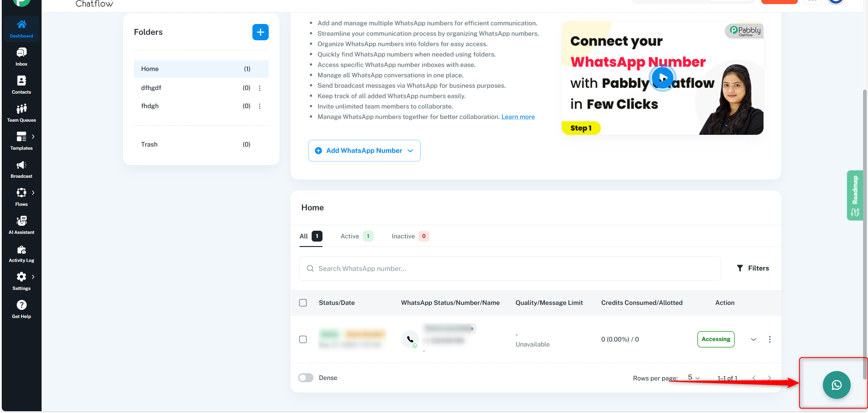Open the floating WhatsApp chat button

click(836, 385)
